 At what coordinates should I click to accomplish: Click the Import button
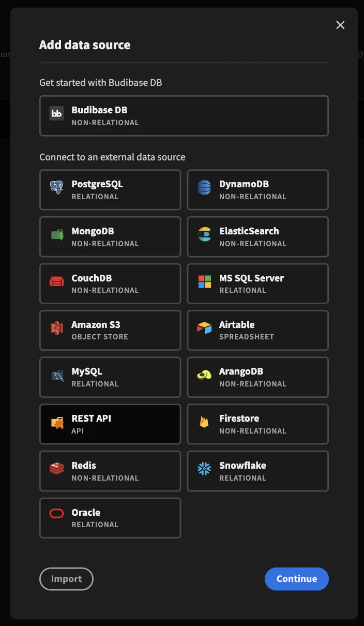click(66, 579)
